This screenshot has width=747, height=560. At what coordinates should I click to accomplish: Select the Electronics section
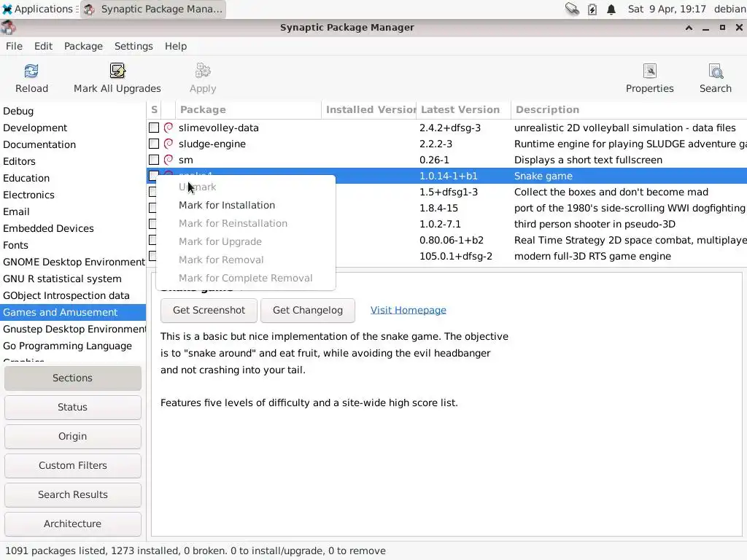(73, 195)
